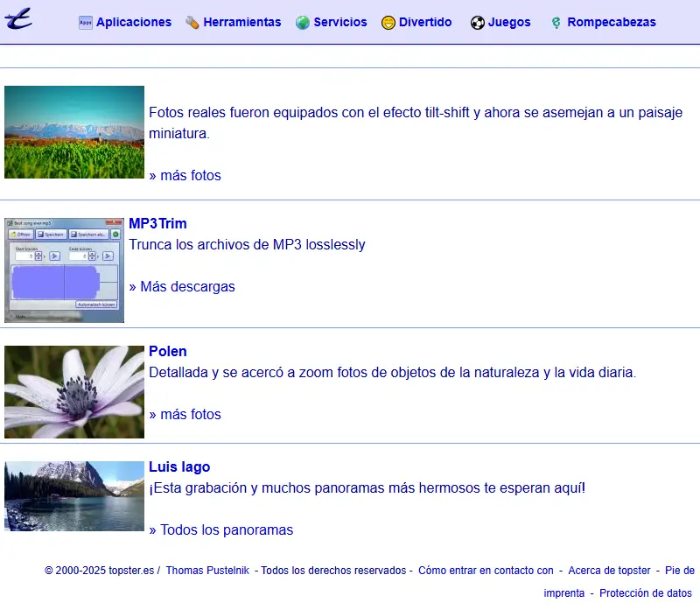Open the Polen flower thumbnail
700x610 pixels.
[x=74, y=391]
